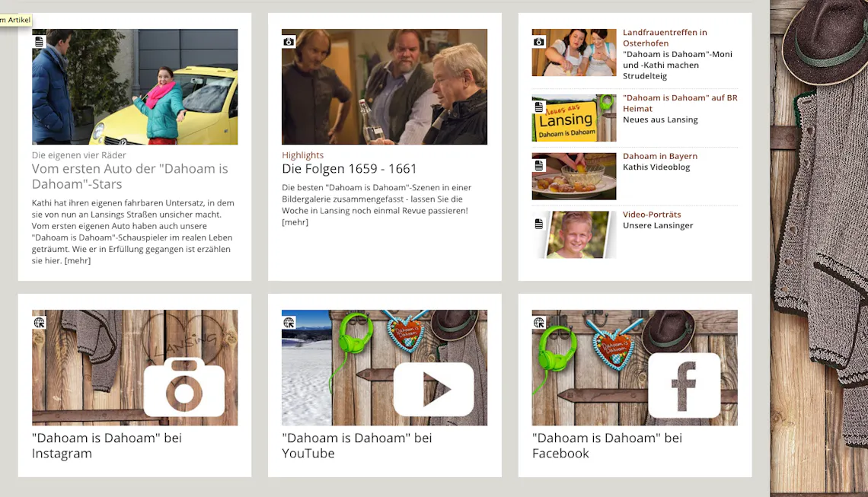Click the document icon on yellow car image
This screenshot has height=497, width=868.
40,41
